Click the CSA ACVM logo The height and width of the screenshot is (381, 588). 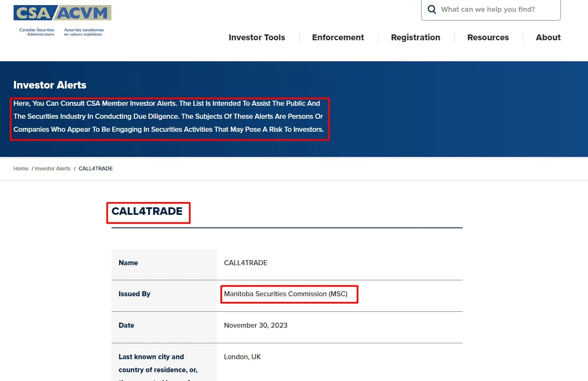pyautogui.click(x=62, y=21)
